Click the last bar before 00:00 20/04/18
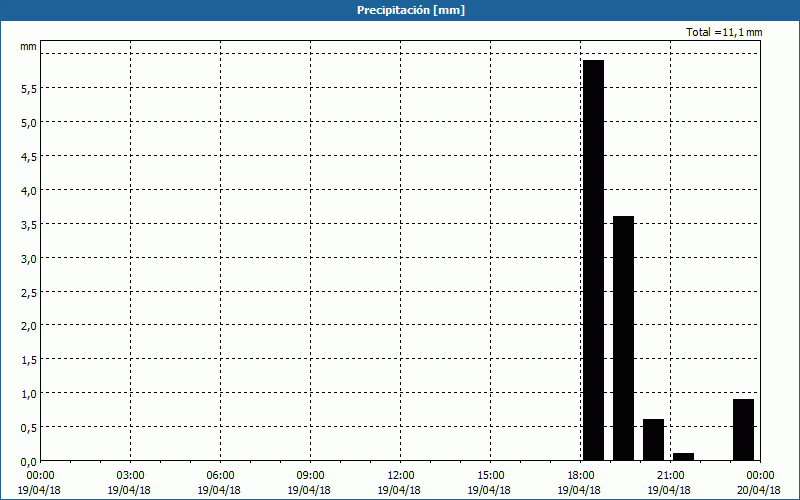 click(x=743, y=430)
